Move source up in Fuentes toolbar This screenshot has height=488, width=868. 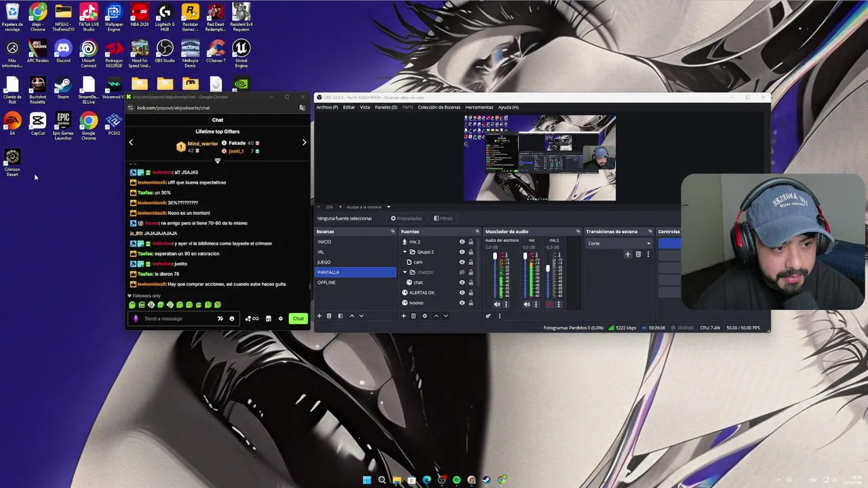pos(436,316)
